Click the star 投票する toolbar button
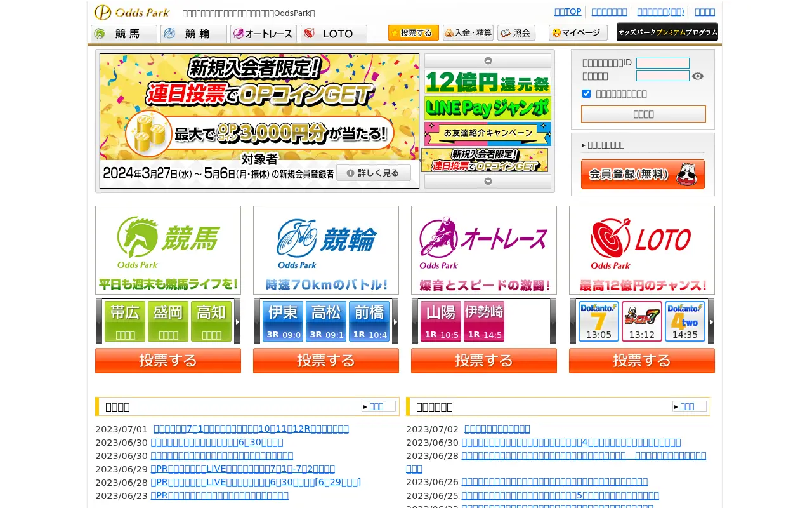 coord(414,33)
